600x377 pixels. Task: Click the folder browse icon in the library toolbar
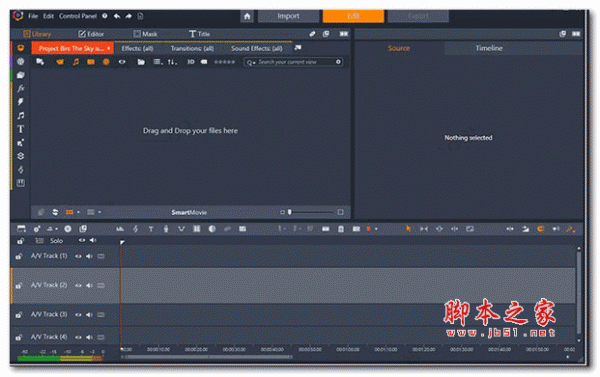point(141,62)
